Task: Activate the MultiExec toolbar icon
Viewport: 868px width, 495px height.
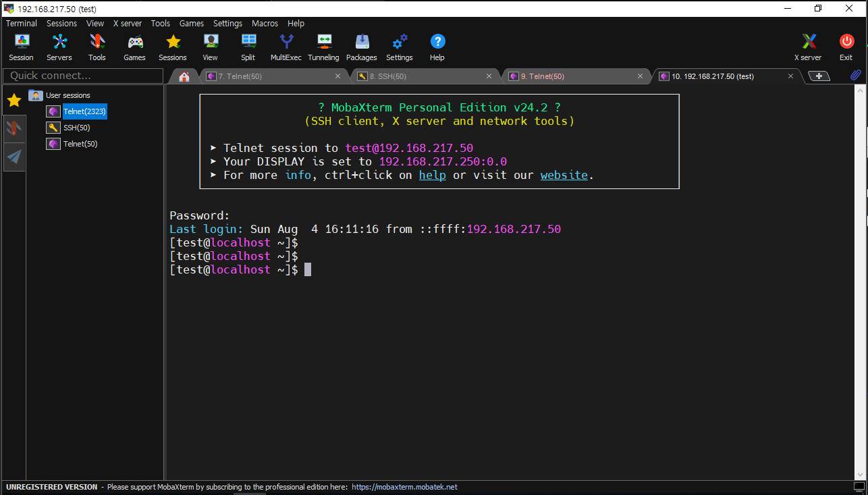Action: point(286,48)
